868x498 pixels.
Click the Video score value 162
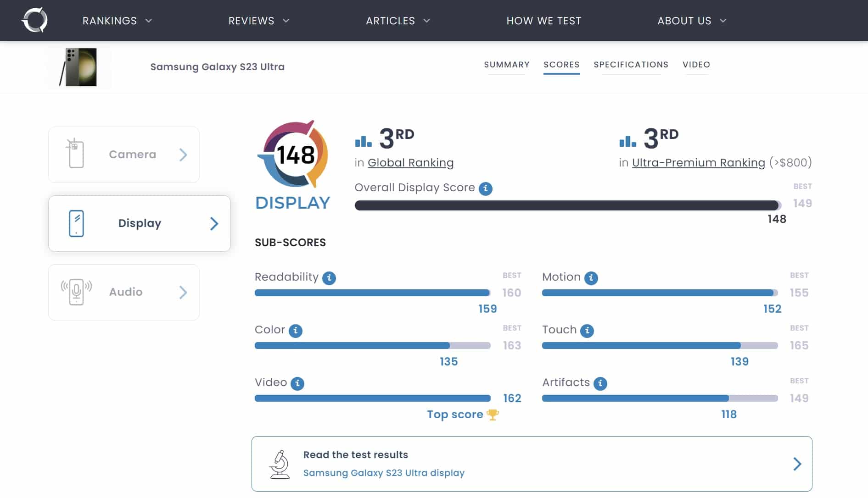coord(512,398)
